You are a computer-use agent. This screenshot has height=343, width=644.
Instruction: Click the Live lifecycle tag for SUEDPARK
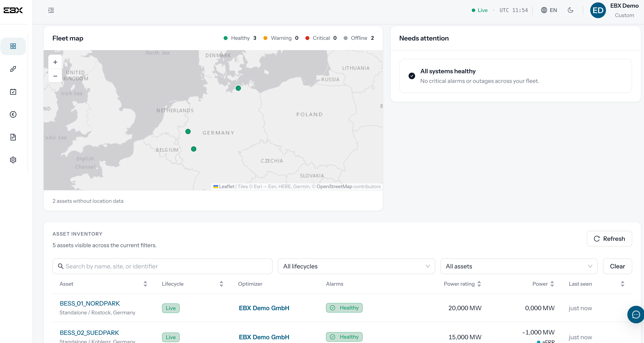pyautogui.click(x=171, y=337)
